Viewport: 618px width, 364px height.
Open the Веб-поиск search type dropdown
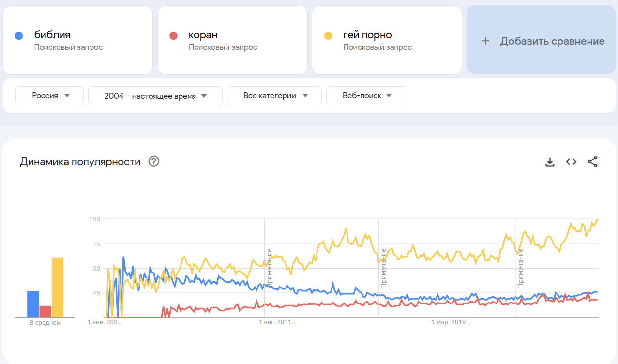click(367, 96)
